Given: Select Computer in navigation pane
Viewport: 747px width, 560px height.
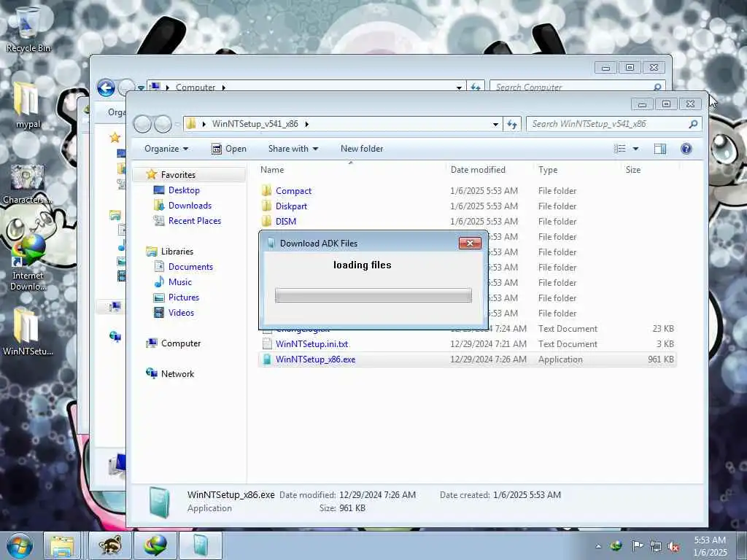Looking at the screenshot, I should tap(181, 343).
